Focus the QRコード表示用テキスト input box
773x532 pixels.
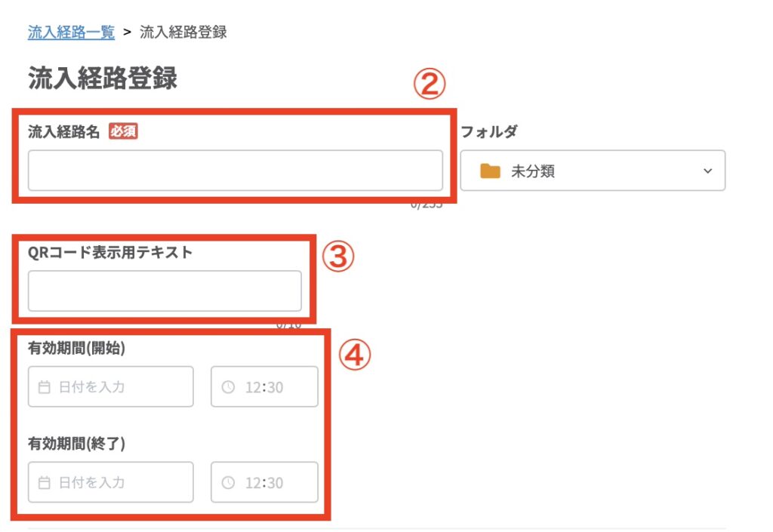(x=165, y=291)
